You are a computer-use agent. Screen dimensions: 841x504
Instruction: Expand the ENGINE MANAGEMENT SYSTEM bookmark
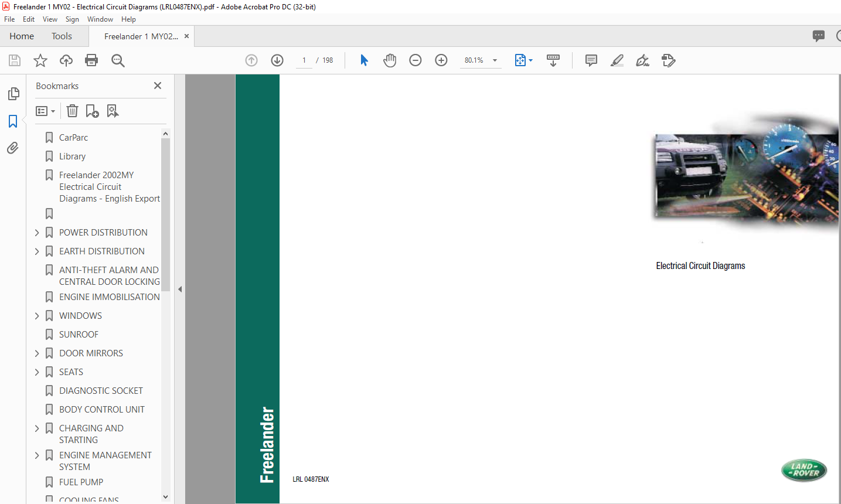coord(37,455)
